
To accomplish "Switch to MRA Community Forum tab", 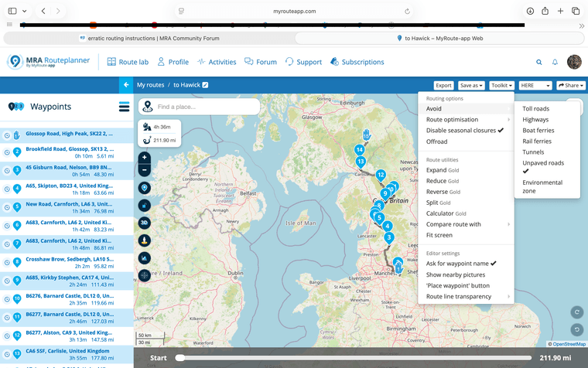I will (149, 38).
